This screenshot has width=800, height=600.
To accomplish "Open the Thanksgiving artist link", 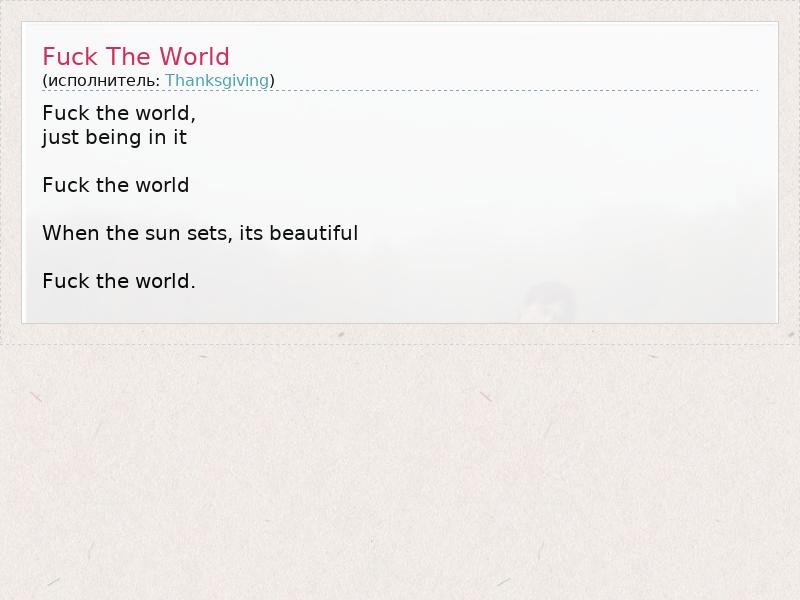I will pos(217,80).
